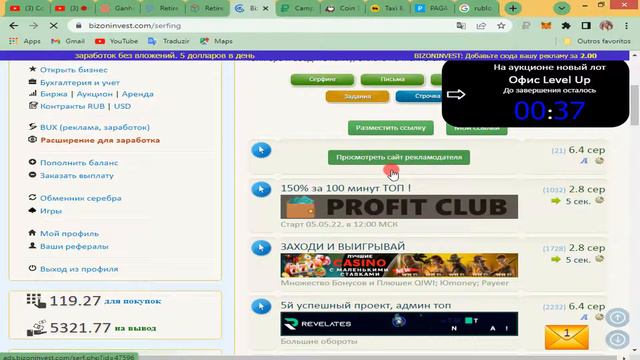Open Outros favoritos folder

coord(597,41)
